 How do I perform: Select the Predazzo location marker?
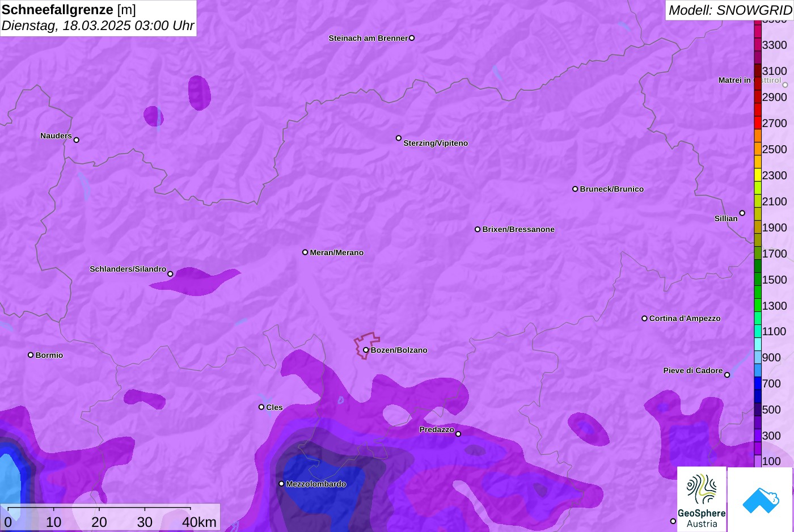(x=458, y=434)
